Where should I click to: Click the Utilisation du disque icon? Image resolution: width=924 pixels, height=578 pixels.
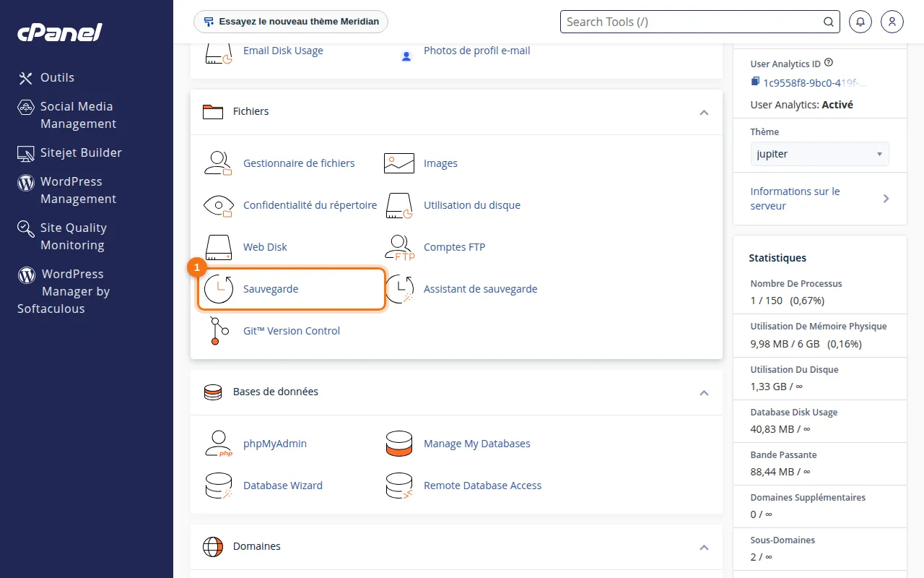coord(399,205)
